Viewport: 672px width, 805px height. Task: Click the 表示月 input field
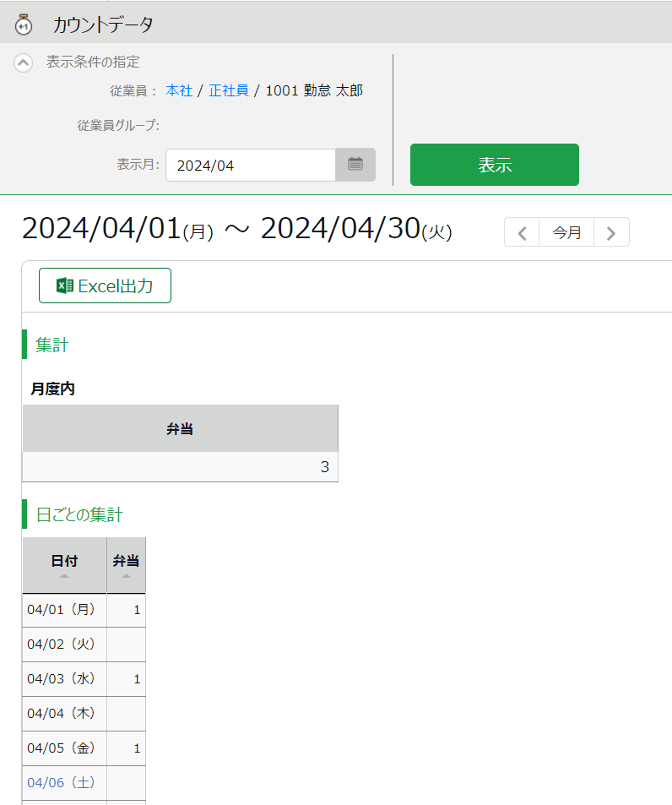coord(251,166)
